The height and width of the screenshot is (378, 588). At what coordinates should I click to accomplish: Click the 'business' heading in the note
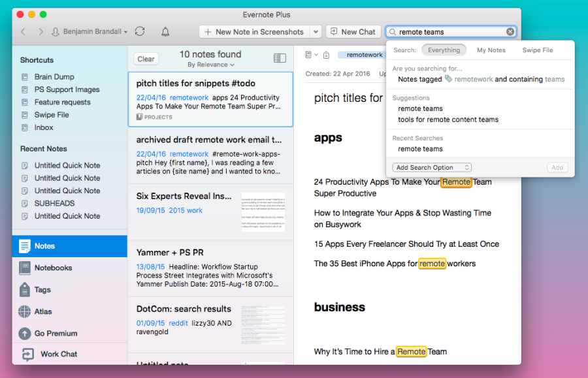point(339,307)
